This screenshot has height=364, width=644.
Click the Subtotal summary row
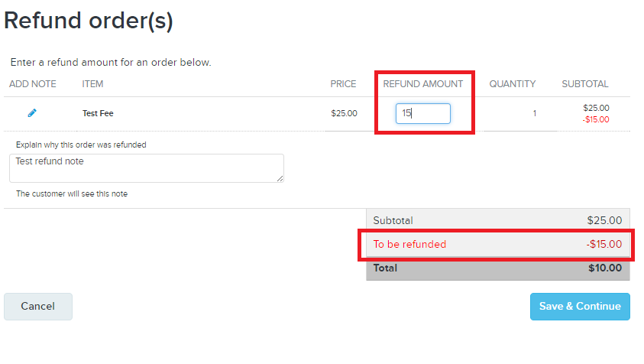coord(498,220)
